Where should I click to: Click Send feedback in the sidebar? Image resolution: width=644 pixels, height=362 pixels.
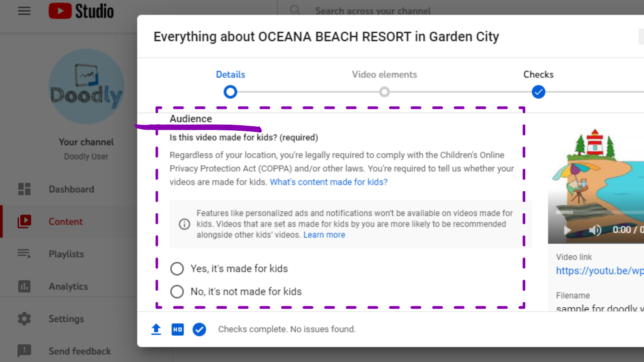point(80,351)
